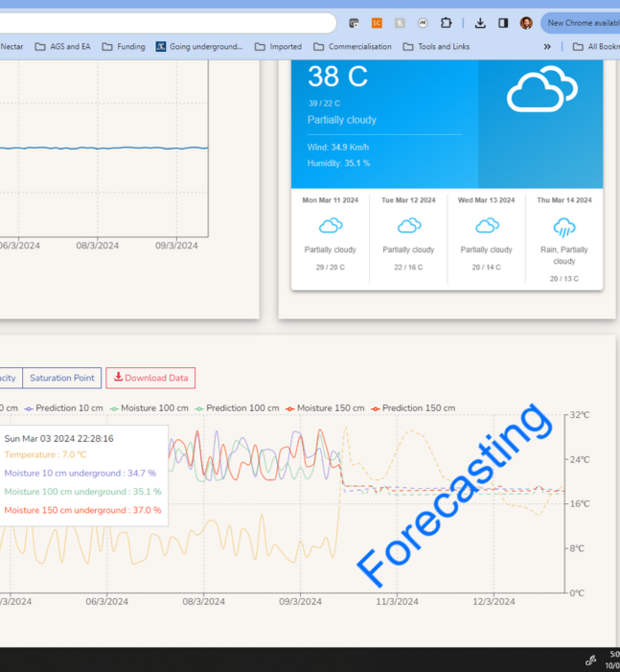The image size is (620, 672).
Task: Click the Going underground bookmark link
Action: point(199,47)
